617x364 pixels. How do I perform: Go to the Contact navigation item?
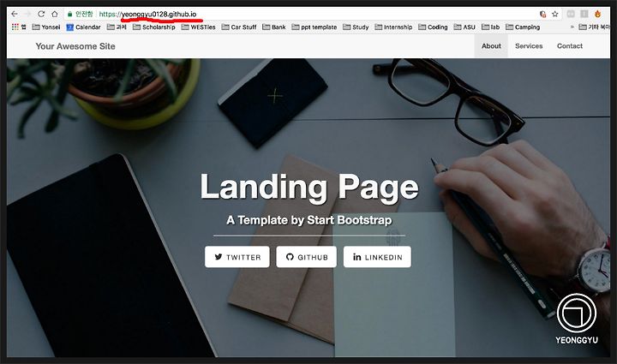[x=570, y=46]
